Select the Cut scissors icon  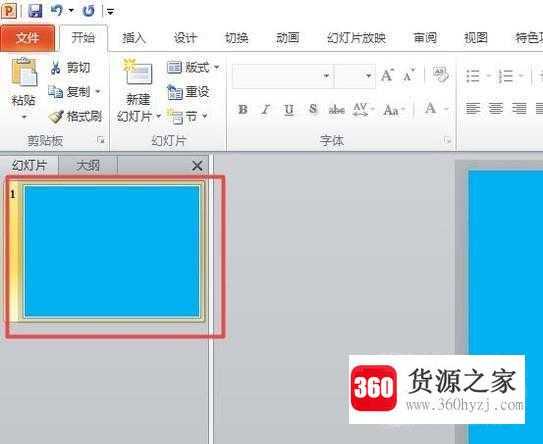tap(55, 68)
